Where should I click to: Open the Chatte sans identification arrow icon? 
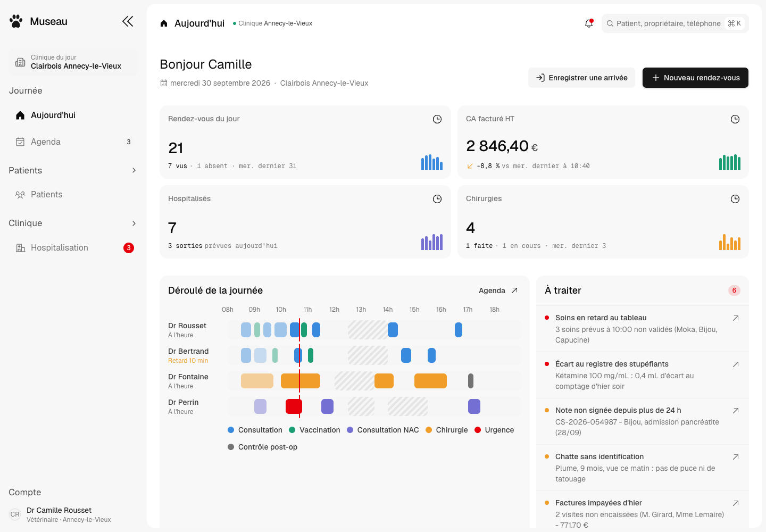tap(736, 457)
